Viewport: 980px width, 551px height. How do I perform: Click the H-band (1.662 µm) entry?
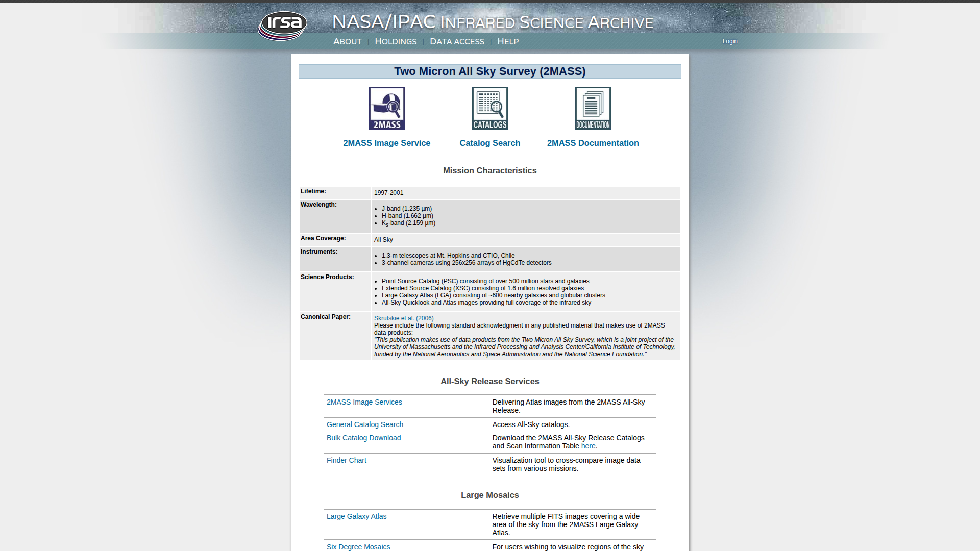pos(407,216)
